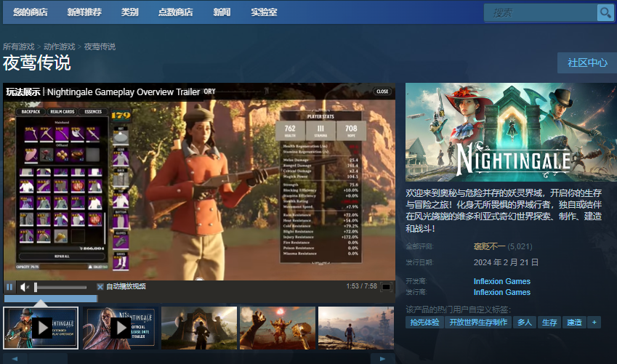Select first trailer thumbnail with play icon
The height and width of the screenshot is (364, 617).
tap(41, 328)
